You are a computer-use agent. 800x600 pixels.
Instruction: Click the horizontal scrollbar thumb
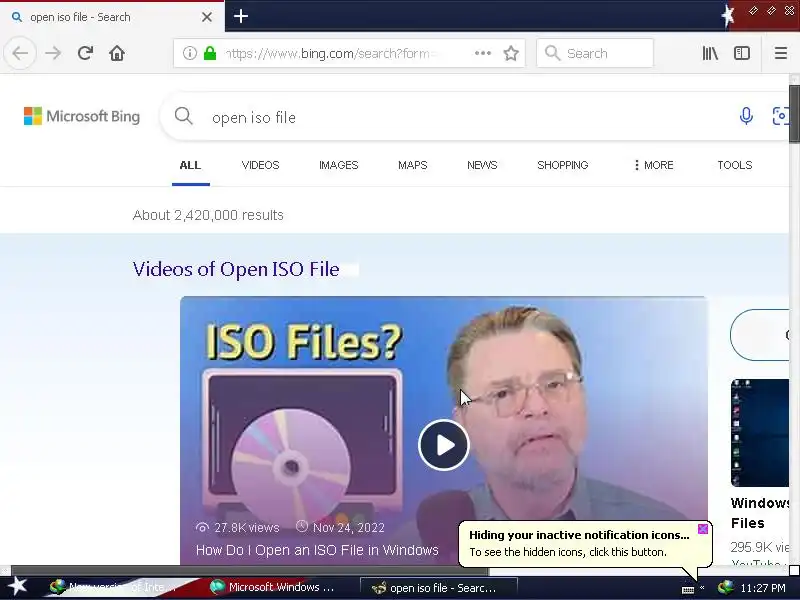click(x=250, y=570)
